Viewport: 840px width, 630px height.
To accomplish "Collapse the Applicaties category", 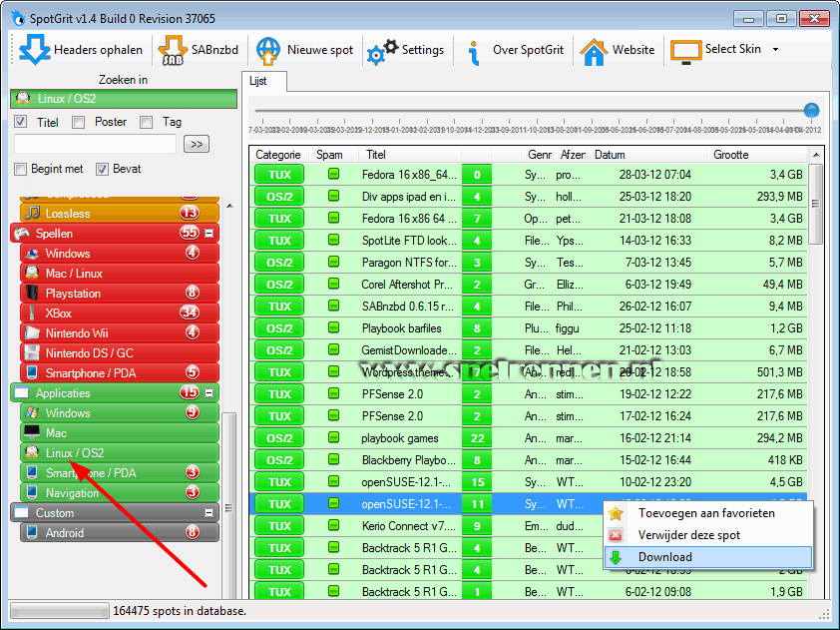I will click(x=209, y=393).
